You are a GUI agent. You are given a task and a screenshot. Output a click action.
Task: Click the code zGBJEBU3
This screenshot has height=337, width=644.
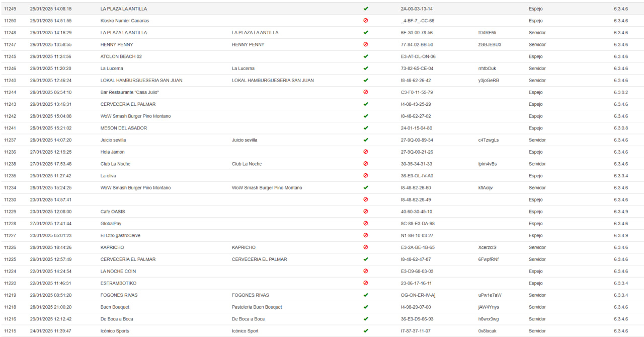tap(490, 44)
